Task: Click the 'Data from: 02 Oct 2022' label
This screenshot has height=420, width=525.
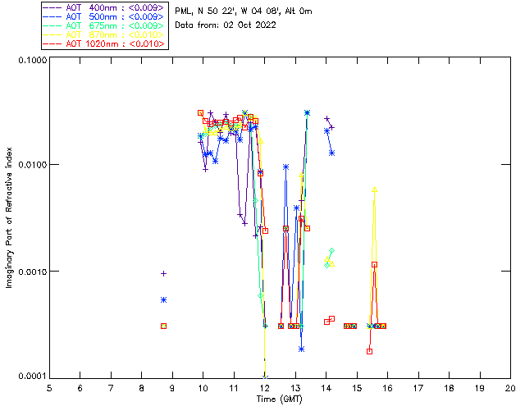Action: click(x=226, y=25)
